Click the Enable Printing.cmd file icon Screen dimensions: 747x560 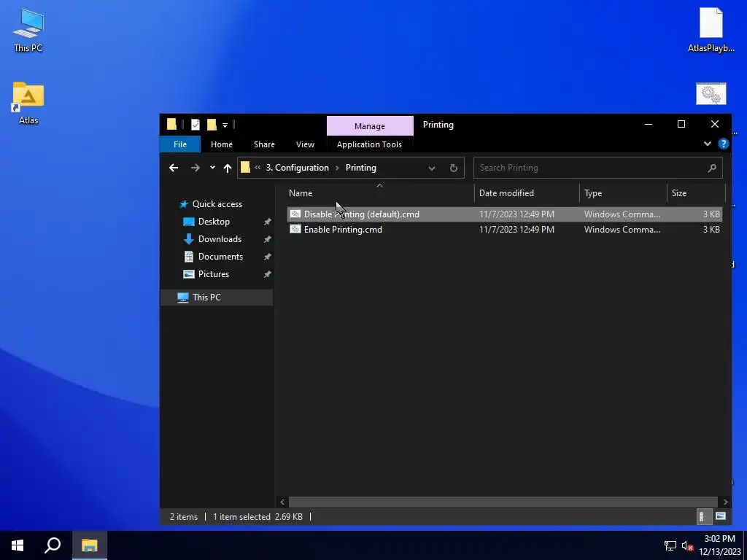tap(295, 229)
